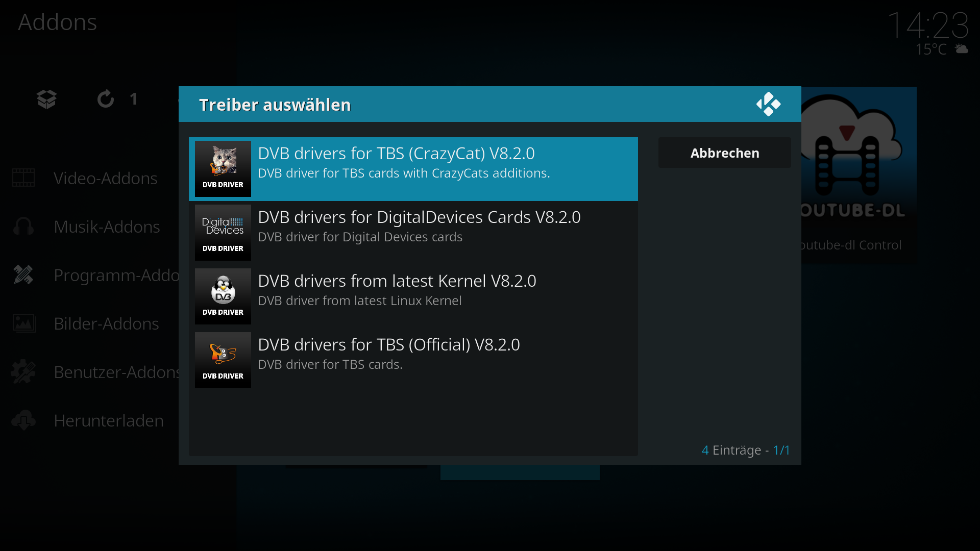The width and height of the screenshot is (980, 551).
Task: Click the gear wrench Benutzer-Addons icon
Action: point(23,372)
